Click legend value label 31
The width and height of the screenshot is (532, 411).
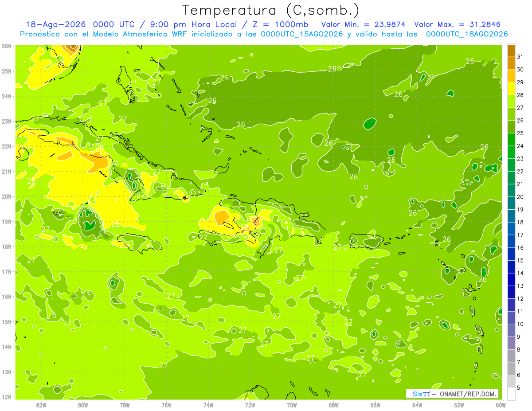520,57
